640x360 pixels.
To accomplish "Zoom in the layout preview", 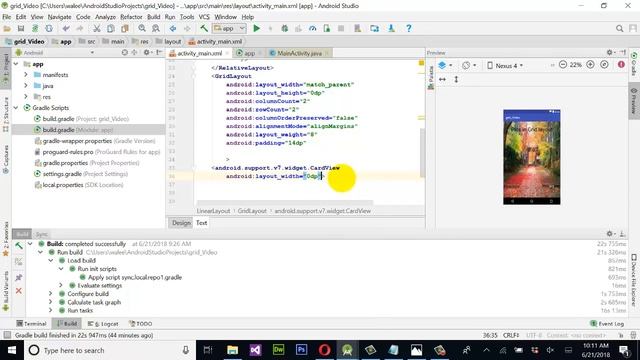I will click(x=590, y=65).
